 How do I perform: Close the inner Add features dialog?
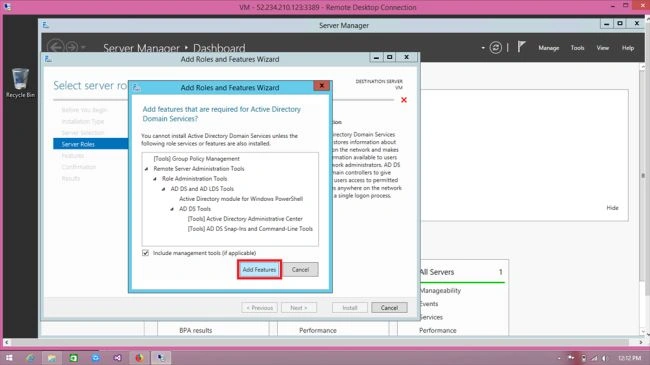click(322, 86)
